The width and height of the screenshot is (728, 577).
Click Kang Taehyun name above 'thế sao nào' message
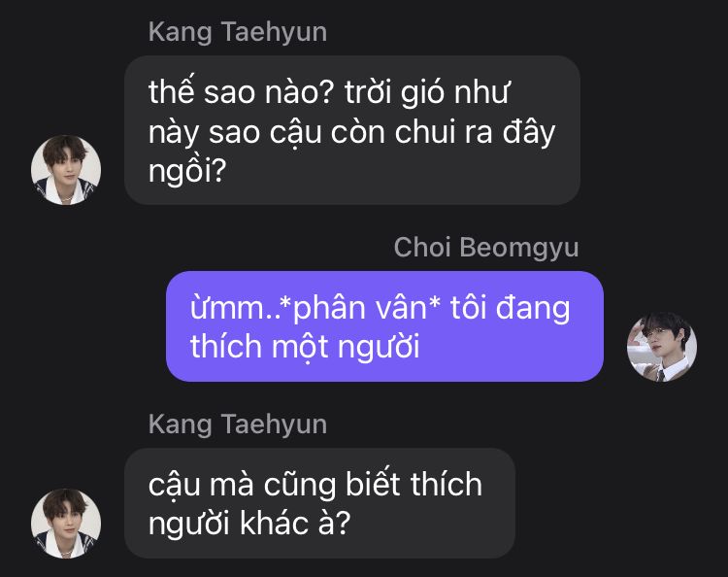click(238, 32)
